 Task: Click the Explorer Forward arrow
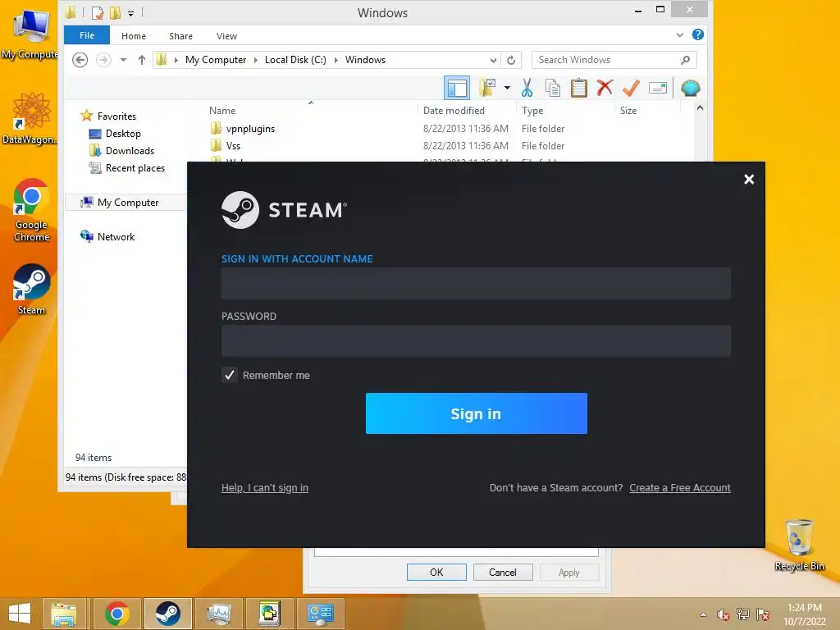click(x=103, y=59)
